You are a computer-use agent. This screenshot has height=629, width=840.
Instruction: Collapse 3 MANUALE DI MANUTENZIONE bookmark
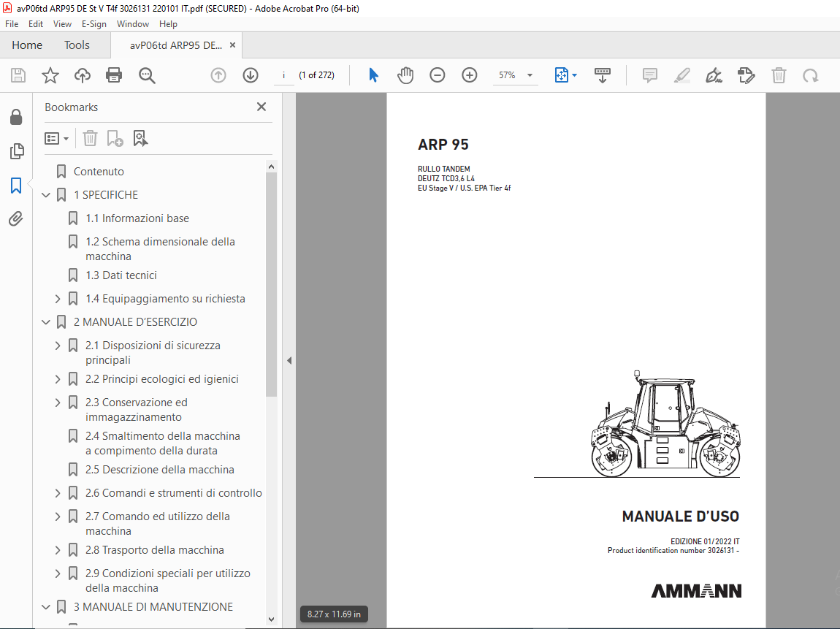pyautogui.click(x=46, y=607)
